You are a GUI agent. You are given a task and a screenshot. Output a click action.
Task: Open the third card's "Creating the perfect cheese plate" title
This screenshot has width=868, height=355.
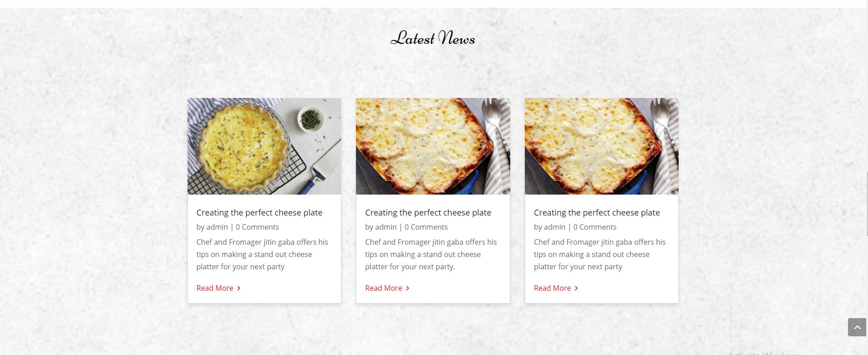(x=596, y=212)
